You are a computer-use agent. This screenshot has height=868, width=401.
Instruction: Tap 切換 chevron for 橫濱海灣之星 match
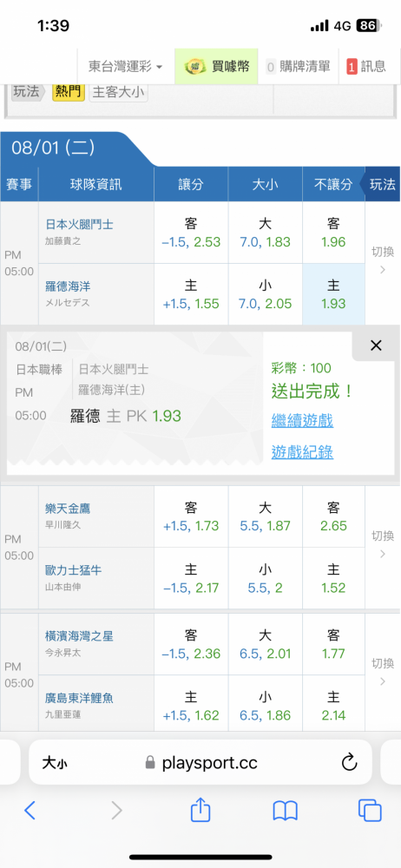point(383,671)
